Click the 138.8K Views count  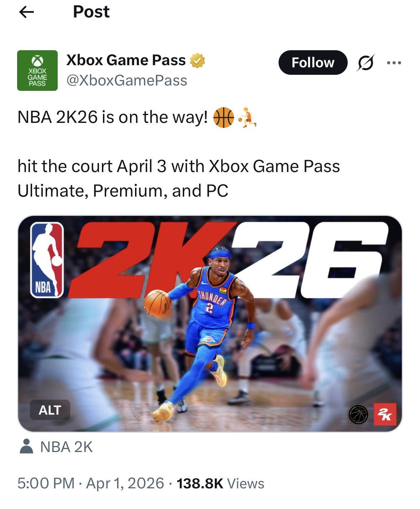coord(221,483)
